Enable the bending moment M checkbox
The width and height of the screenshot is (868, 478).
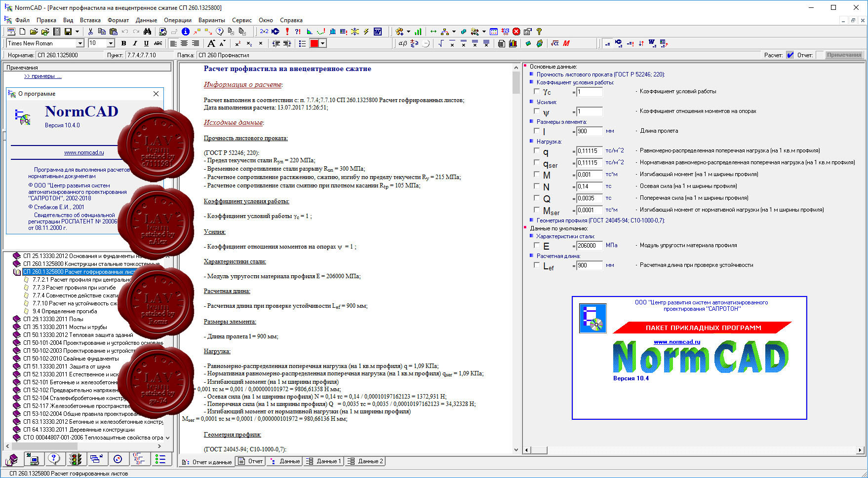coord(537,174)
